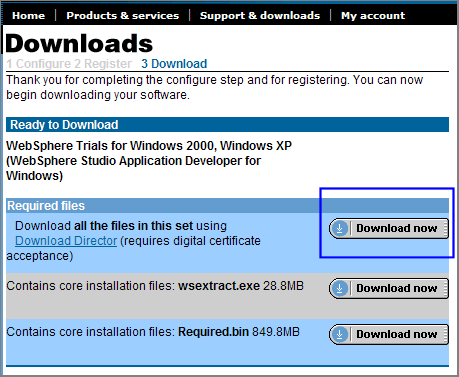
Task: Open the Home navigation item
Action: point(28,15)
